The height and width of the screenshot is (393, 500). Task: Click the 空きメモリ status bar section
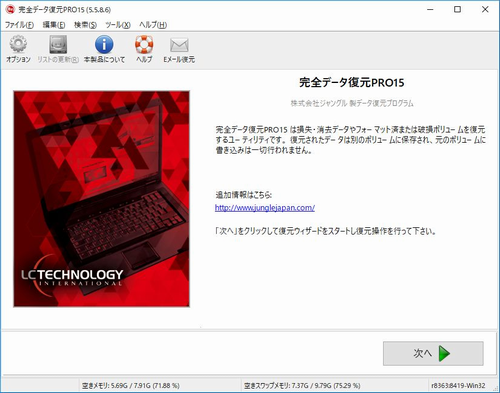131,386
